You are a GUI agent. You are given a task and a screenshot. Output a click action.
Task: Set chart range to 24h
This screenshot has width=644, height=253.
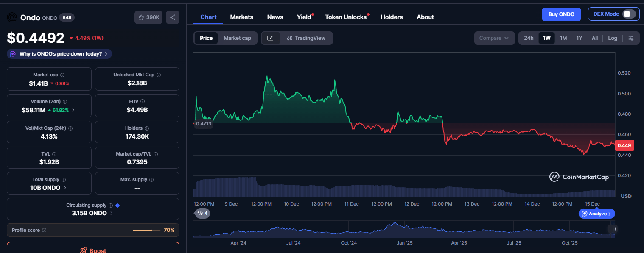pyautogui.click(x=529, y=38)
